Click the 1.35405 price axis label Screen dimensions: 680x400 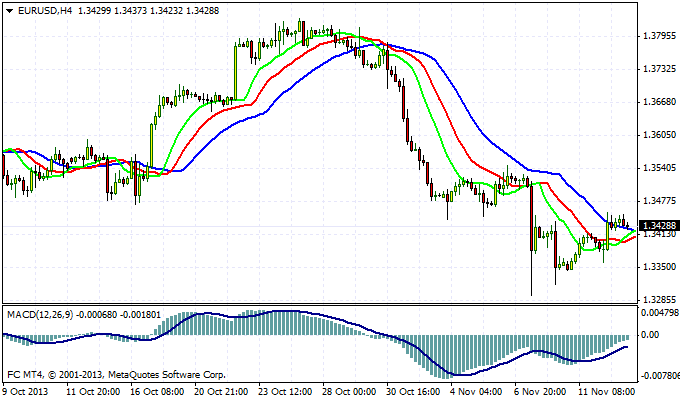point(659,167)
